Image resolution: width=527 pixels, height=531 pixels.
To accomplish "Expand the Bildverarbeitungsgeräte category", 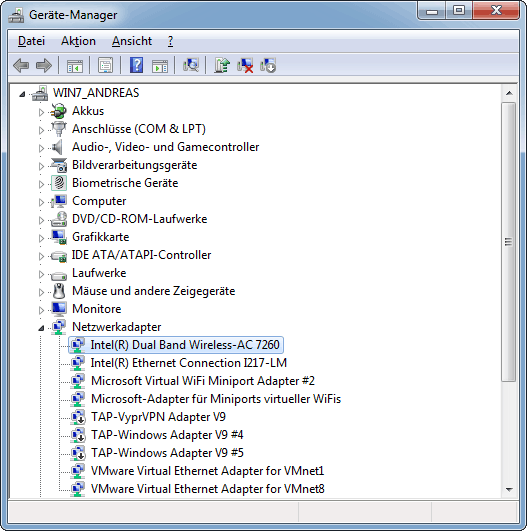I will (x=41, y=166).
